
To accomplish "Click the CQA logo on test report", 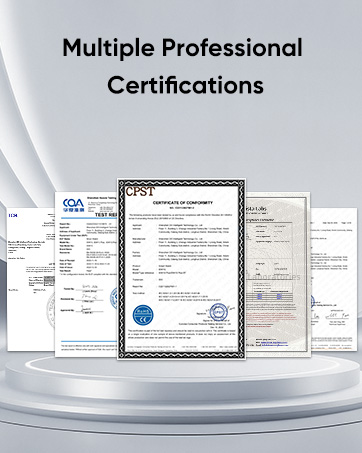I will (73, 205).
